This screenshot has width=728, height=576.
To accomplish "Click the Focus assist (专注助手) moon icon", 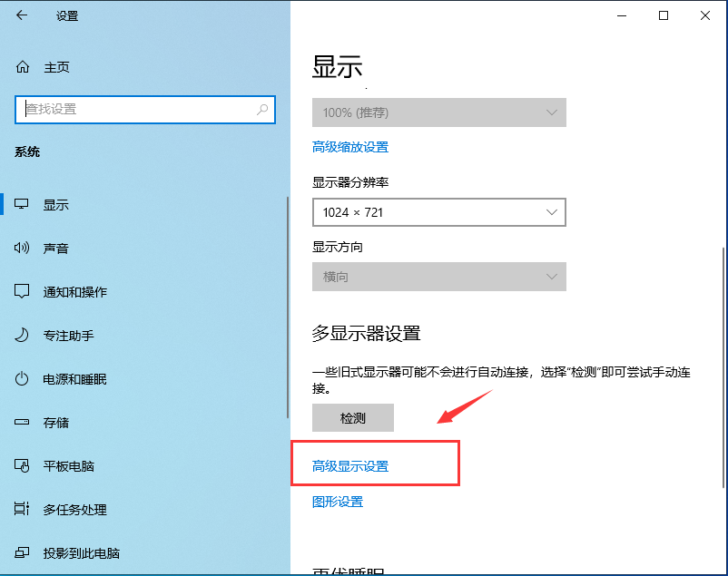I will coord(23,335).
